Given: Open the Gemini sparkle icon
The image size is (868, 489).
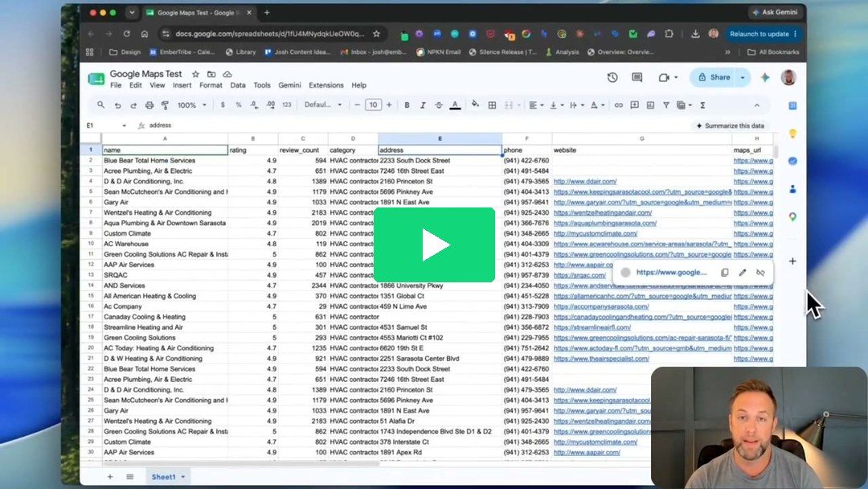Looking at the screenshot, I should pos(765,77).
